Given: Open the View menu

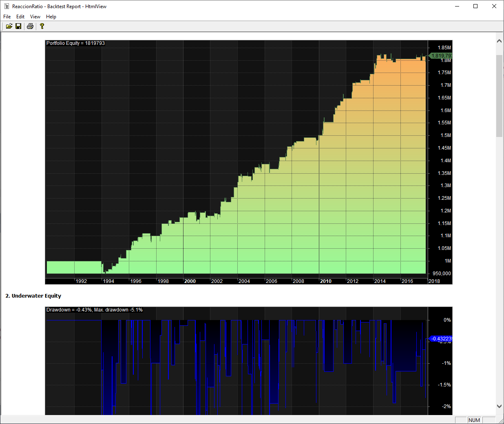Looking at the screenshot, I should (x=35, y=17).
